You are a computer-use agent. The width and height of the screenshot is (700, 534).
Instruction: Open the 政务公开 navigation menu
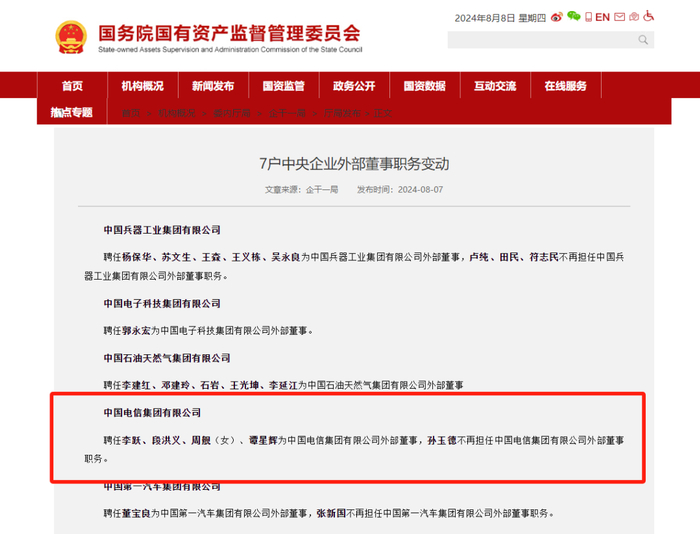point(354,86)
